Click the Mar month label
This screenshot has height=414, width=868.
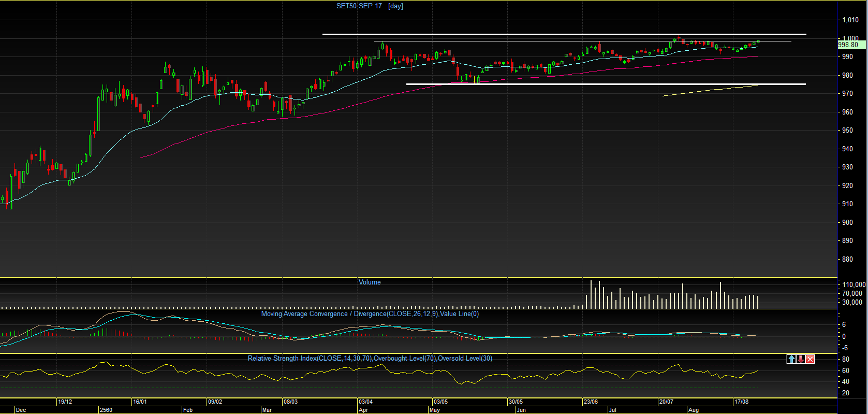point(267,410)
